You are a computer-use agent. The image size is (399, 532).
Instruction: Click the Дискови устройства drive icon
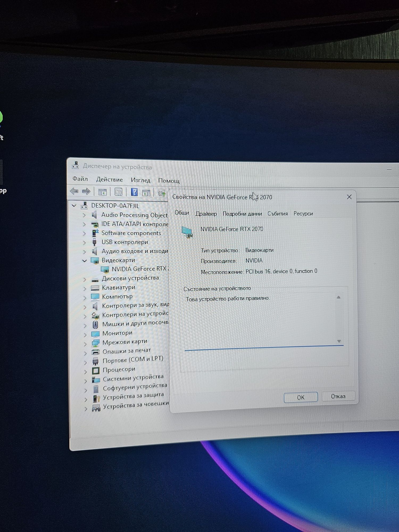click(95, 280)
